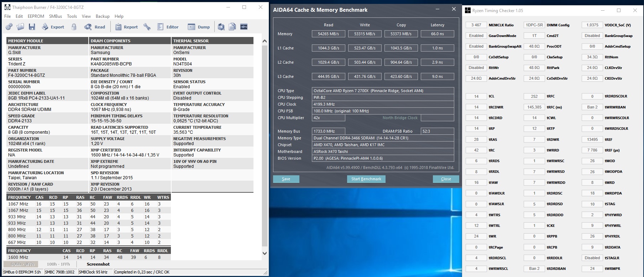This screenshot has height=277, width=644.
Task: Click Read in the Thaiphoon toolbar
Action: click(95, 27)
